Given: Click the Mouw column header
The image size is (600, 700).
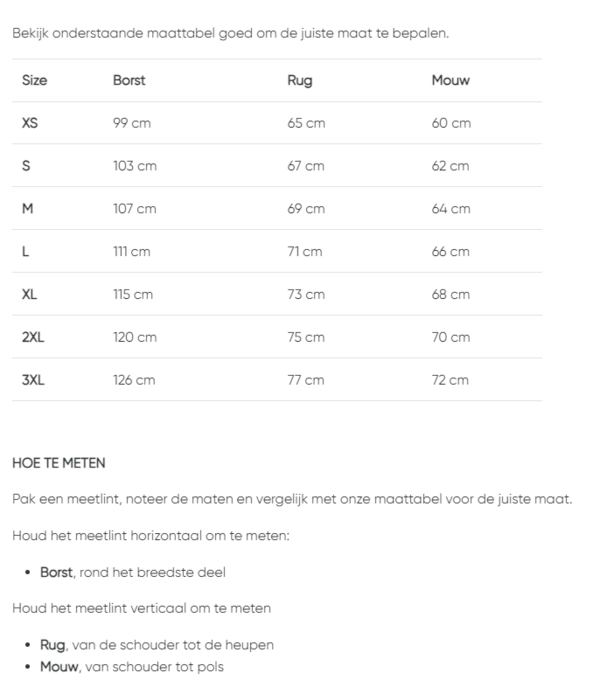Looking at the screenshot, I should pyautogui.click(x=450, y=80).
